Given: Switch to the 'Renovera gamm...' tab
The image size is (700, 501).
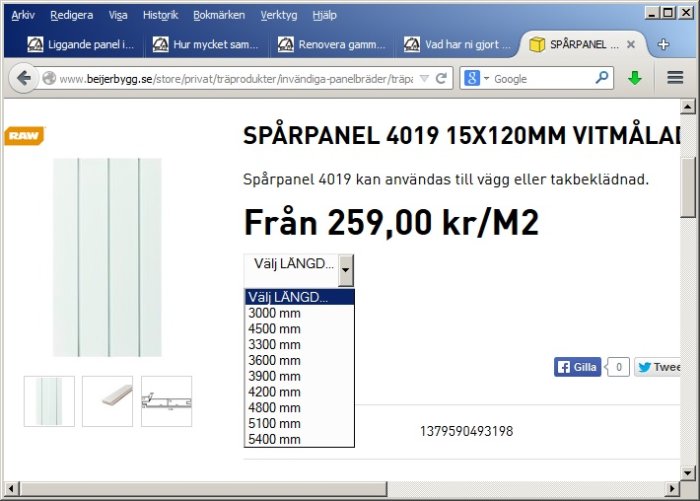Looking at the screenshot, I should pos(331,44).
